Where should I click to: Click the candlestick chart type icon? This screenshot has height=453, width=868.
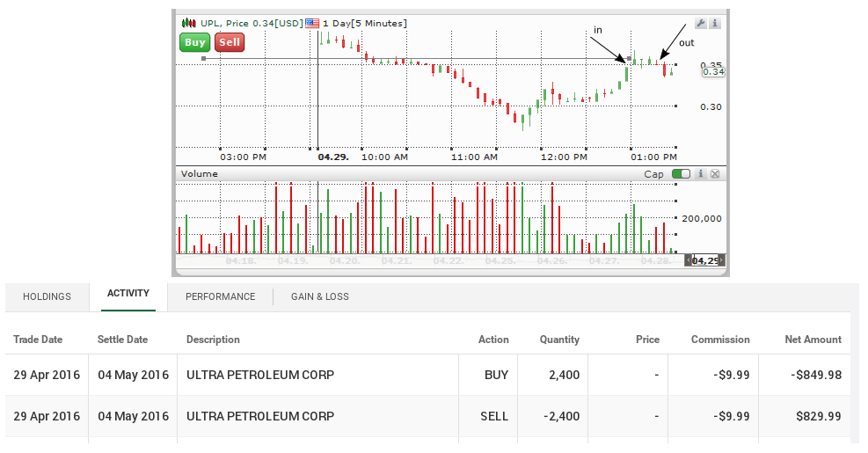[x=187, y=23]
